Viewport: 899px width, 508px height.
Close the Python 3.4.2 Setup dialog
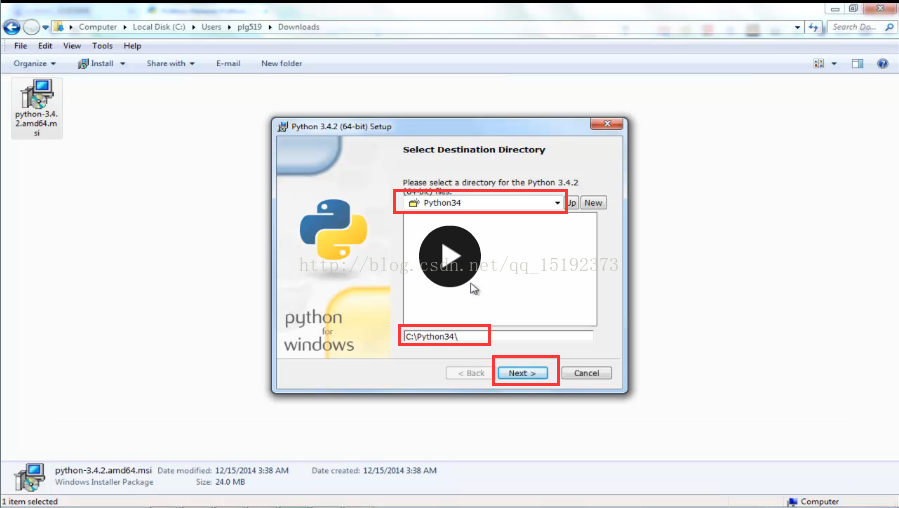pyautogui.click(x=607, y=124)
